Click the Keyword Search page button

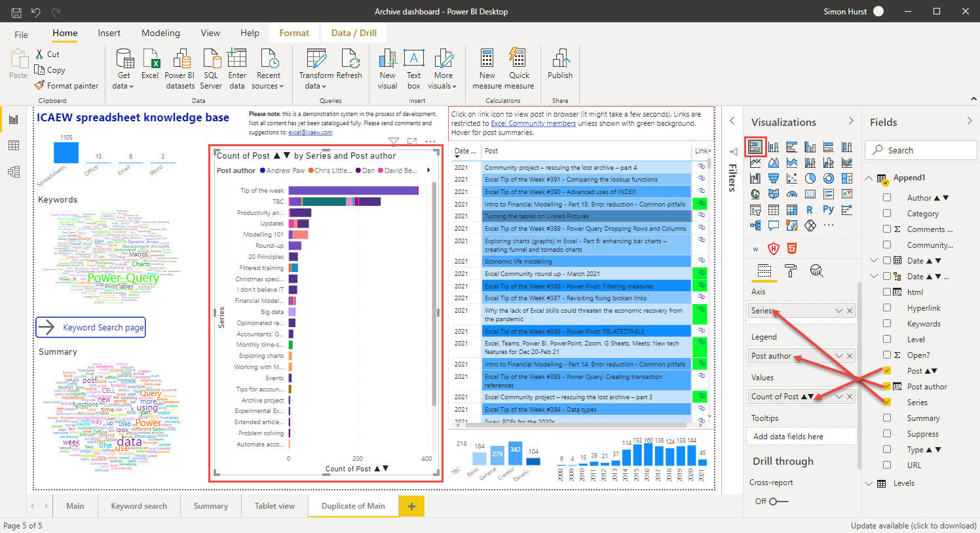pos(90,327)
